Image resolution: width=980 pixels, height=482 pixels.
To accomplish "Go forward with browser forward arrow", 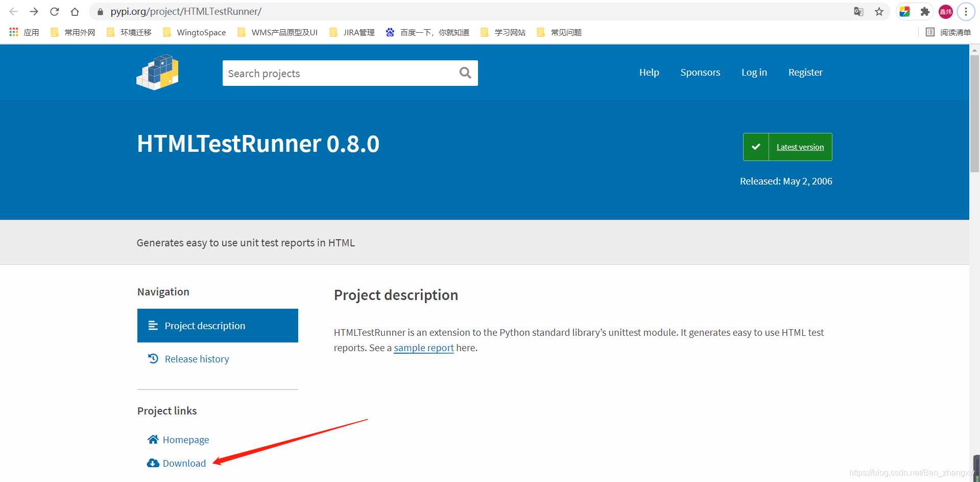I will point(34,11).
